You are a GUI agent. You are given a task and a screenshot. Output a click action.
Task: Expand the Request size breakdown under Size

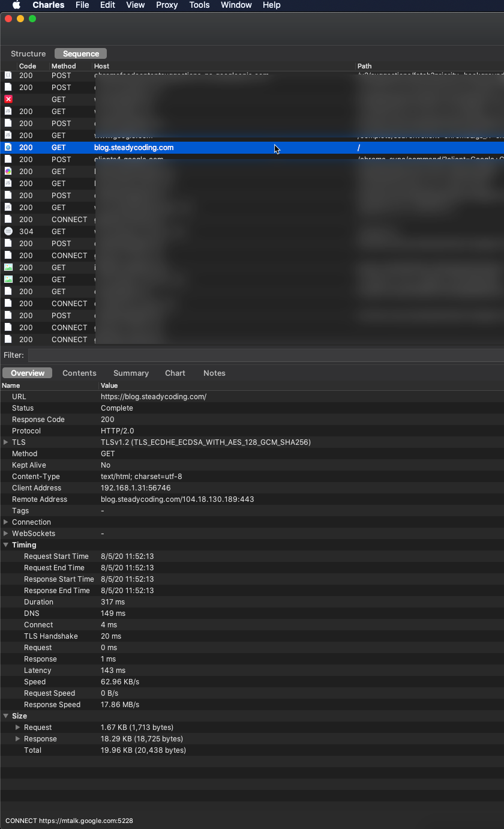tap(18, 727)
